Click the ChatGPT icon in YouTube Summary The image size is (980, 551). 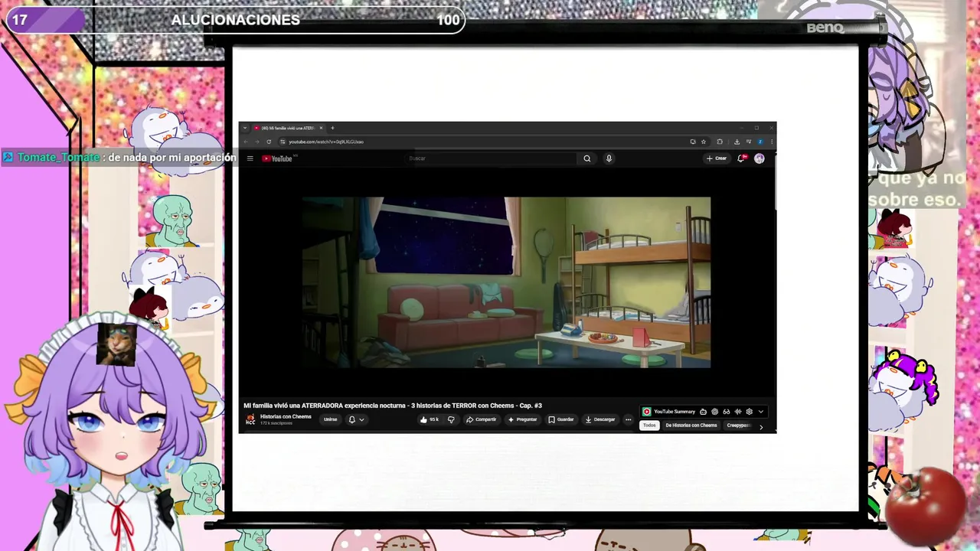(714, 412)
